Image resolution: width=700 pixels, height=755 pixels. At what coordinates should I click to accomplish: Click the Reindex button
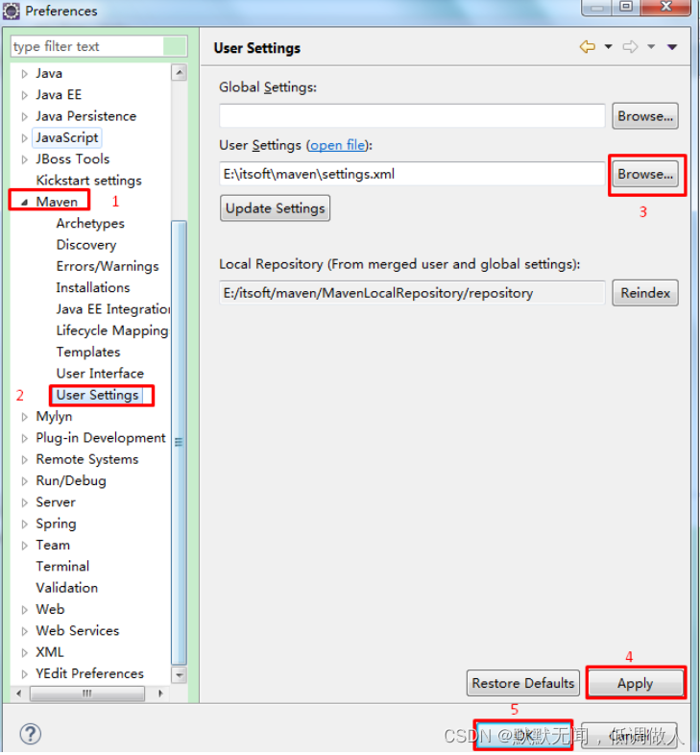tap(645, 293)
